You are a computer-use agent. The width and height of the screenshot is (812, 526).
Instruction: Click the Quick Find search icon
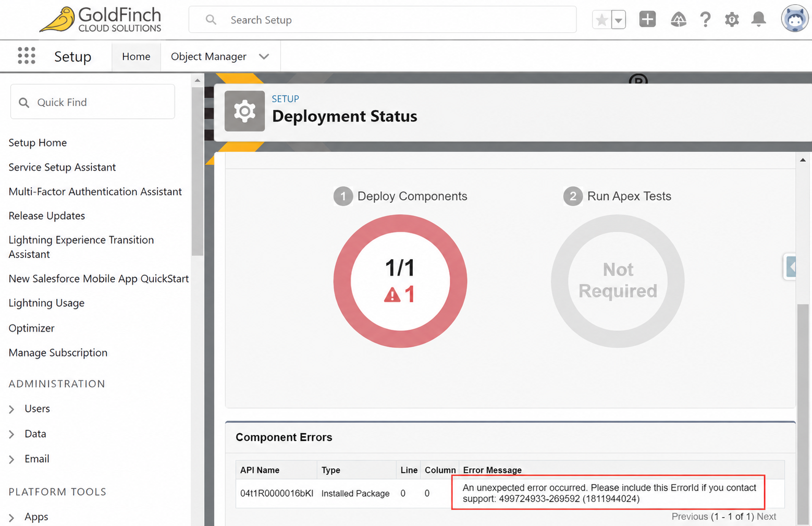24,102
